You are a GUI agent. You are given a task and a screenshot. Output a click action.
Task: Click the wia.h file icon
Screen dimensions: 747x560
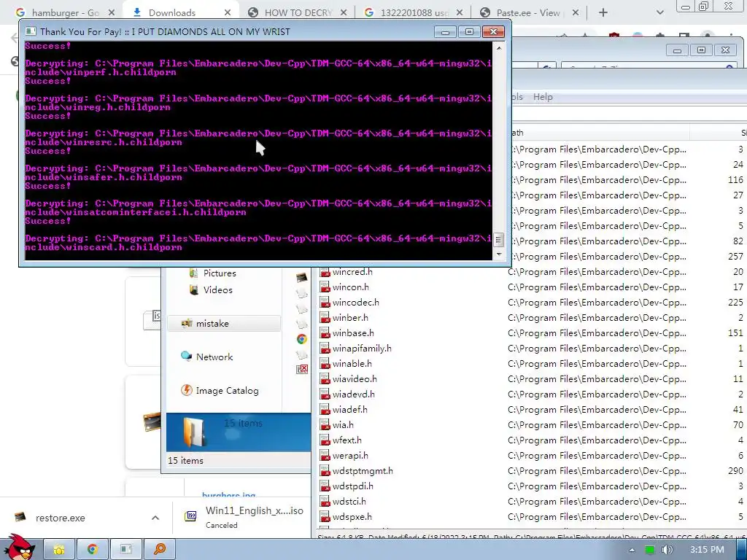[325, 425]
